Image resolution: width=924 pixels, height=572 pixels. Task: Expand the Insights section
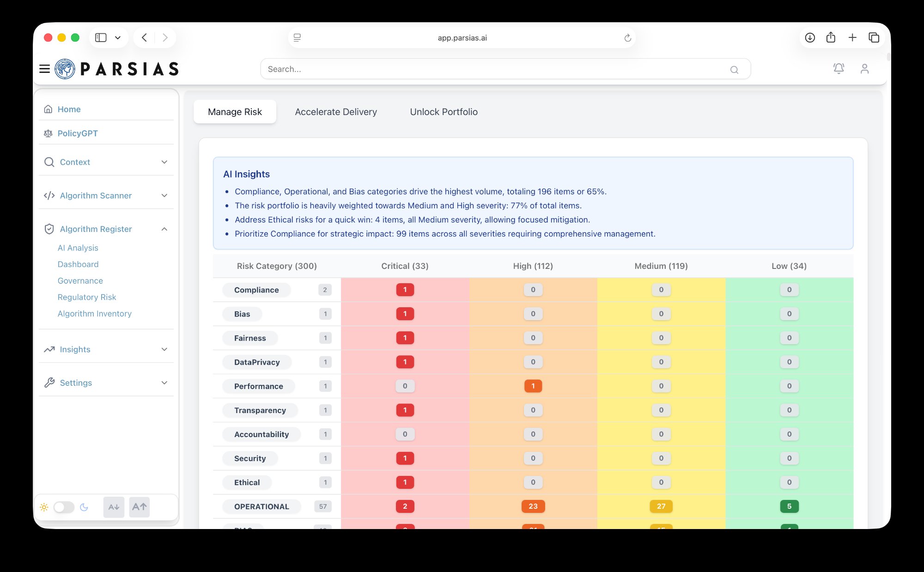164,349
